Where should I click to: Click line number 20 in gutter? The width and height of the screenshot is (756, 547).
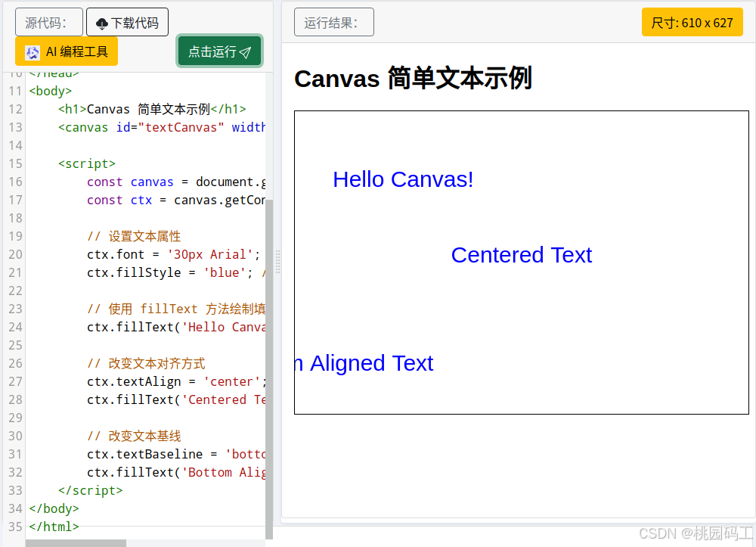[x=15, y=254]
